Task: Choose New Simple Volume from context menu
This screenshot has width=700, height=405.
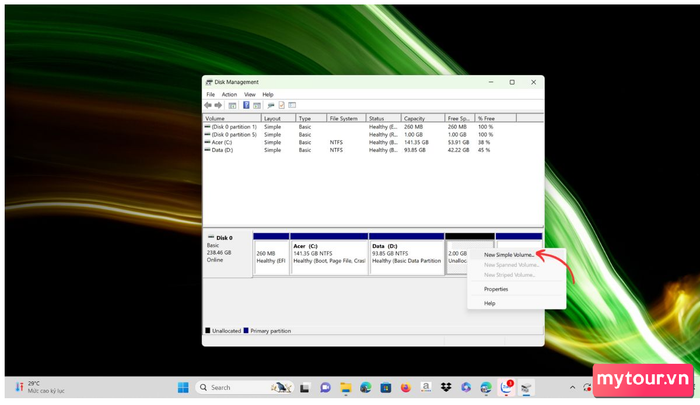Action: point(508,254)
